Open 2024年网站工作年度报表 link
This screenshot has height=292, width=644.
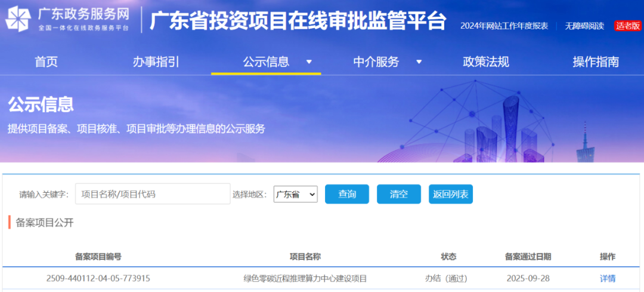point(504,26)
